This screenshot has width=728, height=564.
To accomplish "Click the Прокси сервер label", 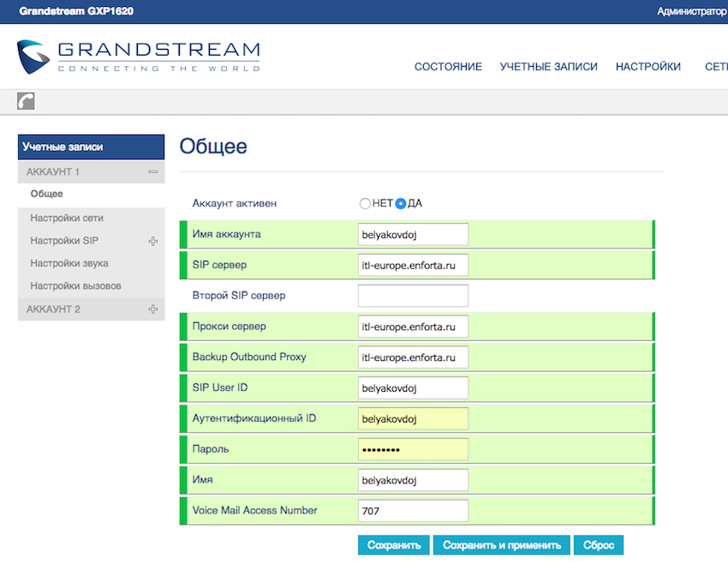I will (229, 326).
